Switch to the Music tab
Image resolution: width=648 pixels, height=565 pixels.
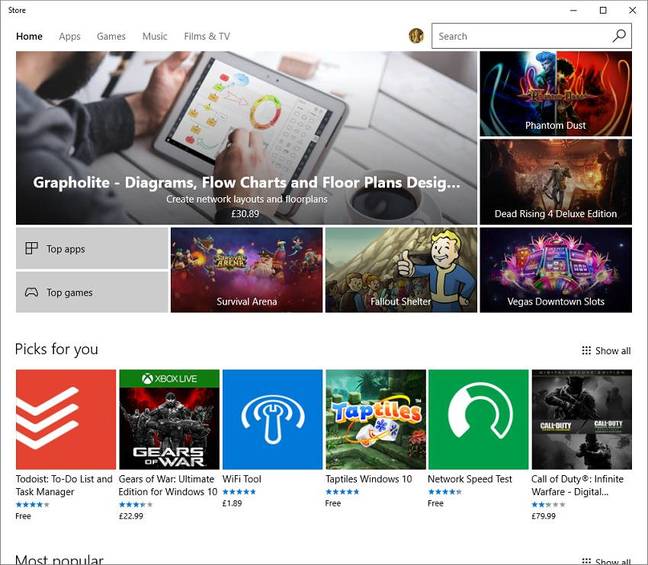pyautogui.click(x=155, y=36)
